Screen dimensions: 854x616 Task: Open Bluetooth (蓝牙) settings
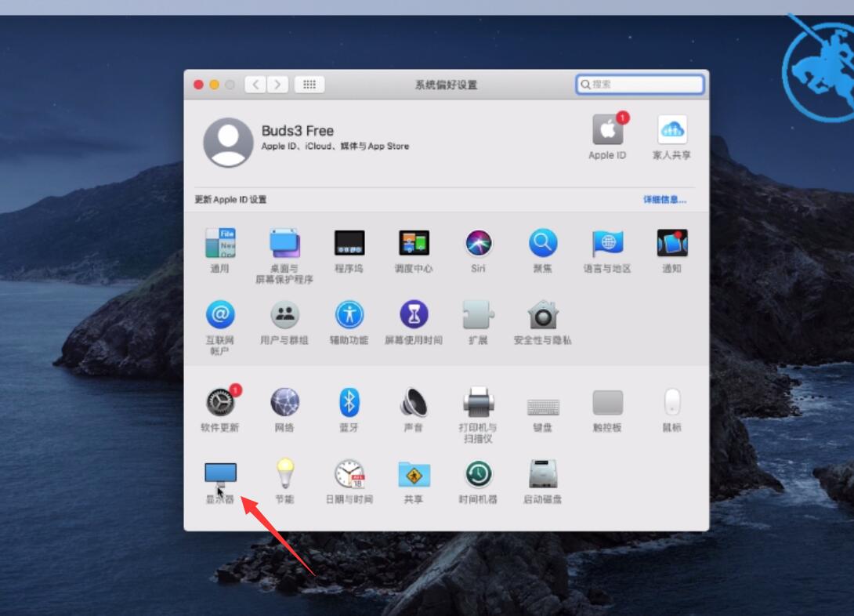(349, 402)
